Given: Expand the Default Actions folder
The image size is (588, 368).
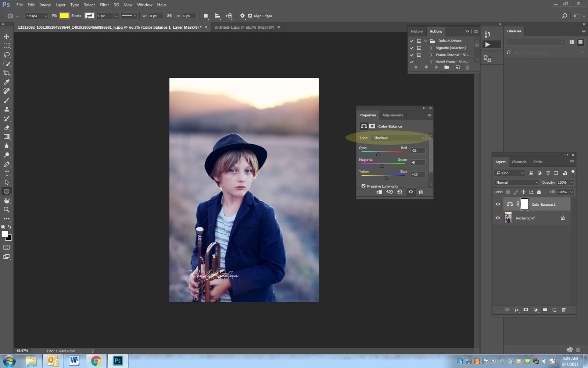Looking at the screenshot, I should [426, 40].
